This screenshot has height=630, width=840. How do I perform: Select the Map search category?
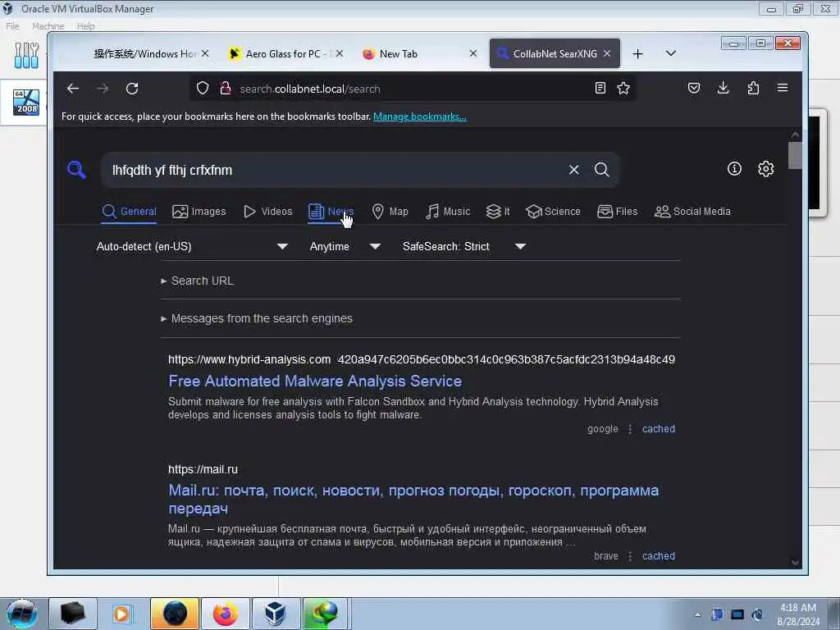point(390,212)
